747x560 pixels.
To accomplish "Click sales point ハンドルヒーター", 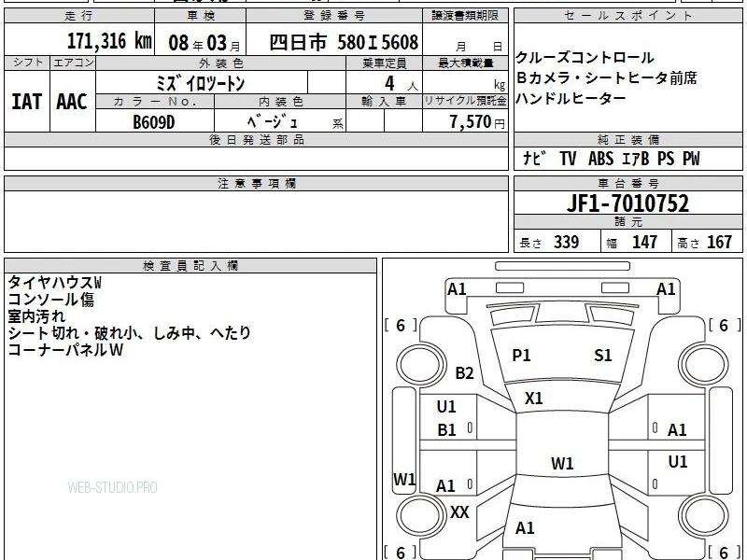I will (571, 98).
